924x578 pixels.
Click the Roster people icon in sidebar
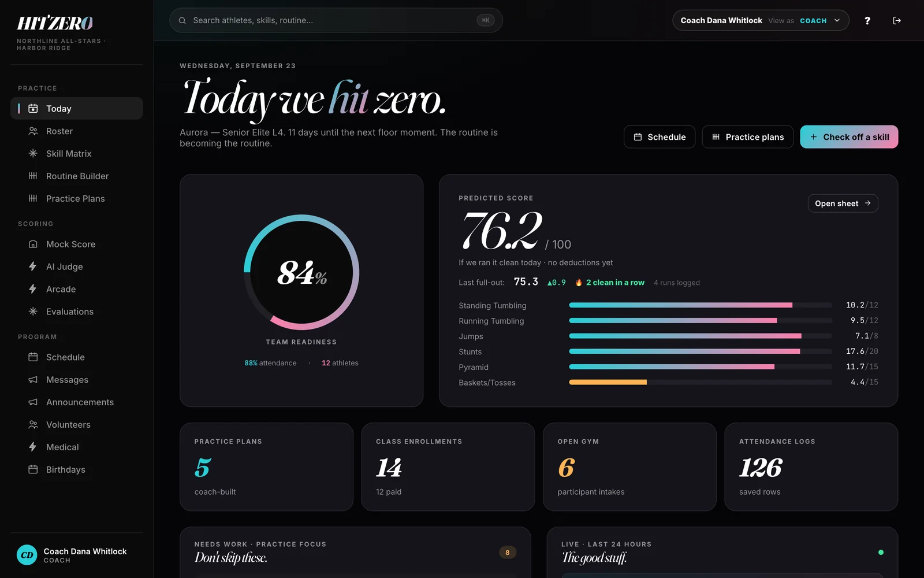coord(33,131)
